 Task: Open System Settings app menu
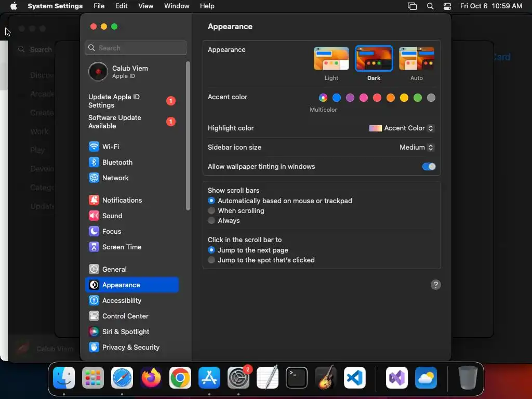click(55, 6)
